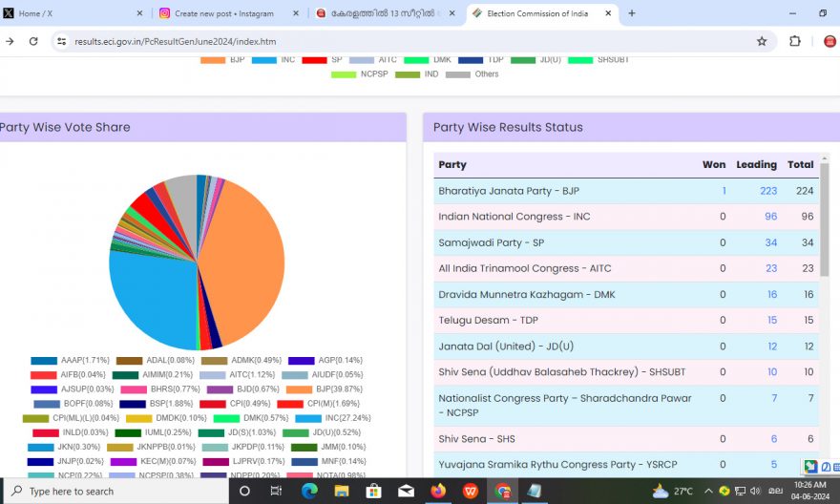Click CPI(M){1.69%} pie legend entry
The height and width of the screenshot is (504, 840).
318,404
